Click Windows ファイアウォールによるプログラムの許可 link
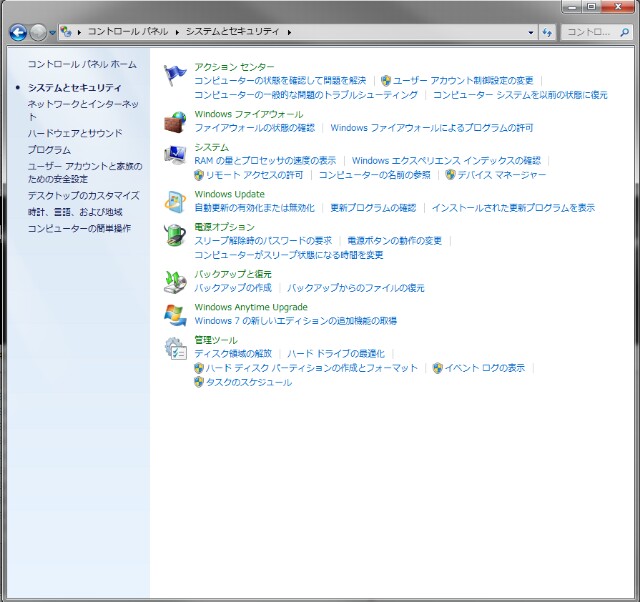 432,128
